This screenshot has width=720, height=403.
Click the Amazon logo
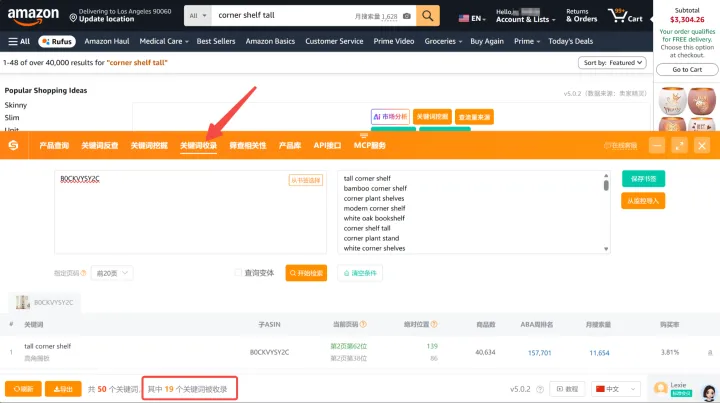tap(33, 16)
